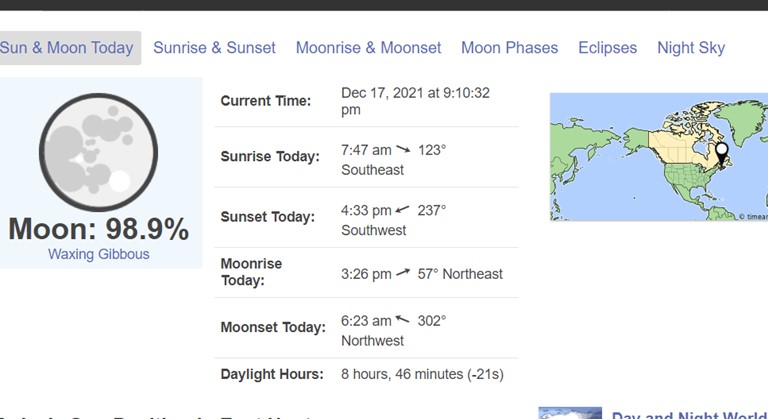This screenshot has height=420, width=768.
Task: Open the Day and Night World link
Action: coord(689,415)
